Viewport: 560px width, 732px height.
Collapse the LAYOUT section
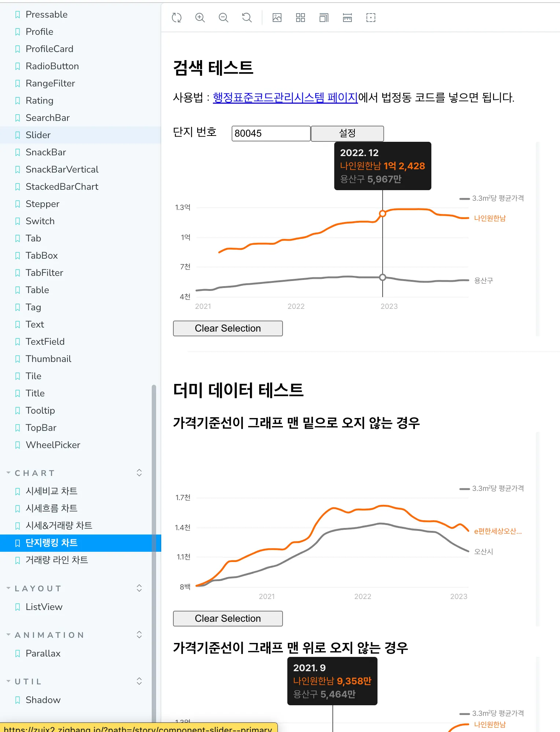click(34, 588)
